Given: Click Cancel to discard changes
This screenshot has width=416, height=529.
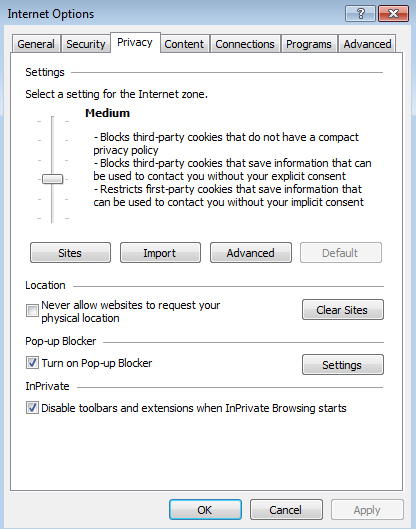Looking at the screenshot, I should point(286,510).
